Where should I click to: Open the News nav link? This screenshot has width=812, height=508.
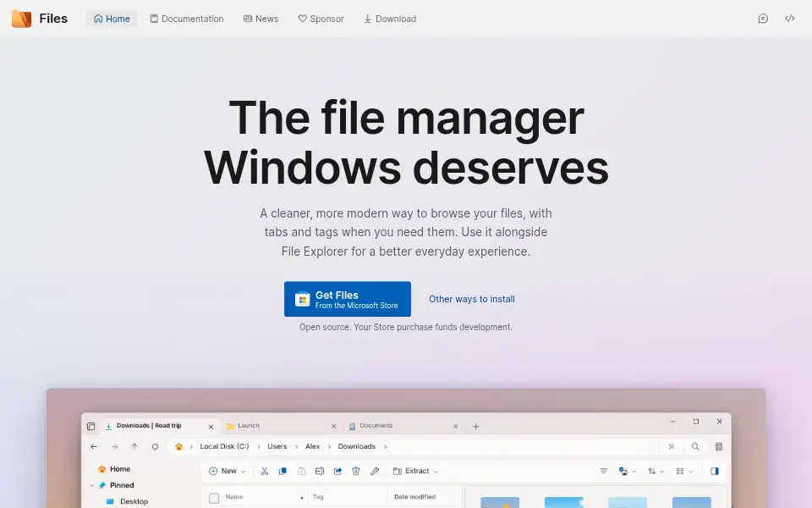tap(261, 19)
